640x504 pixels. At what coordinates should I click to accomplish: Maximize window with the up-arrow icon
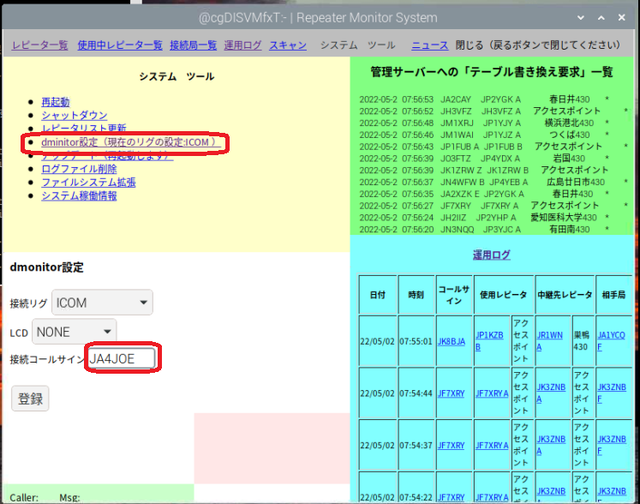point(601,18)
